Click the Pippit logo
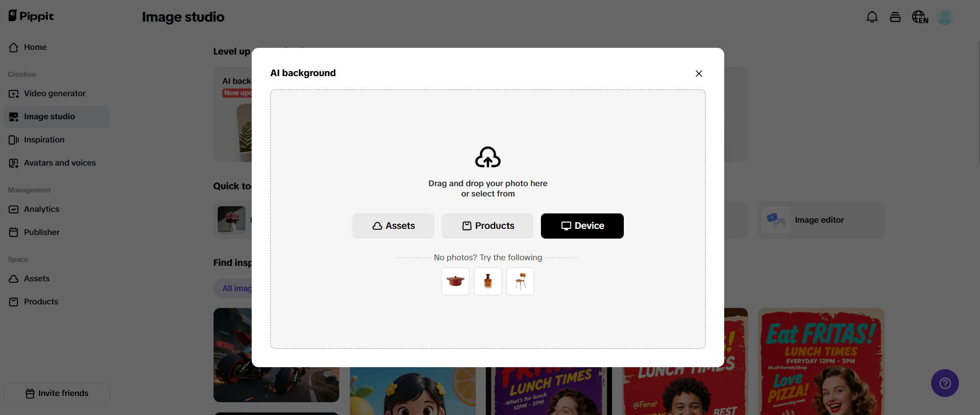This screenshot has height=415, width=980. pyautogui.click(x=31, y=16)
